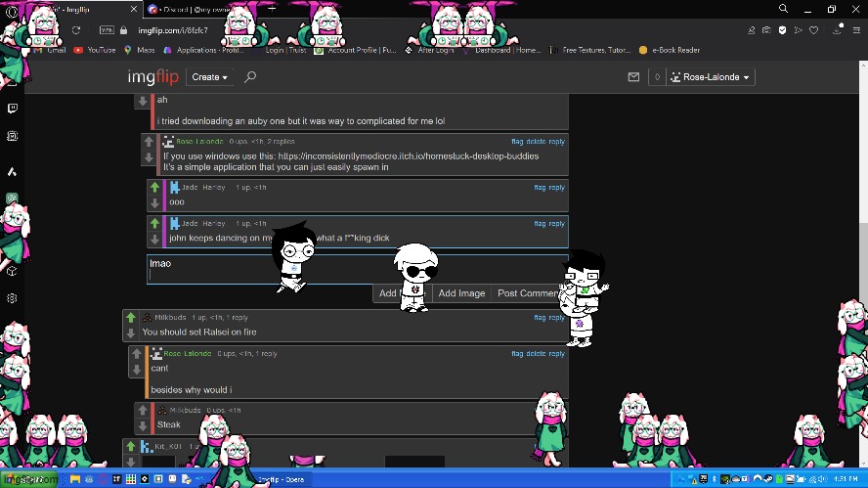The image size is (868, 488).
Task: Open the Login Truist bookmark
Action: tap(285, 50)
